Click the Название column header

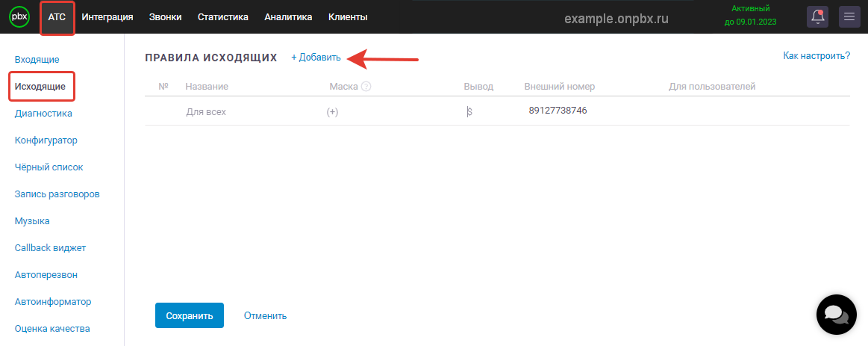207,87
